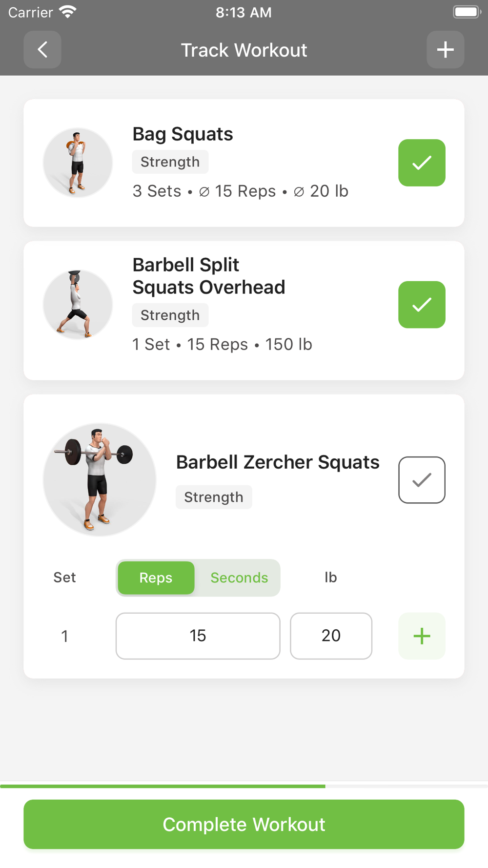The height and width of the screenshot is (868, 488).
Task: Click the workout progress bar
Action: coord(244,786)
